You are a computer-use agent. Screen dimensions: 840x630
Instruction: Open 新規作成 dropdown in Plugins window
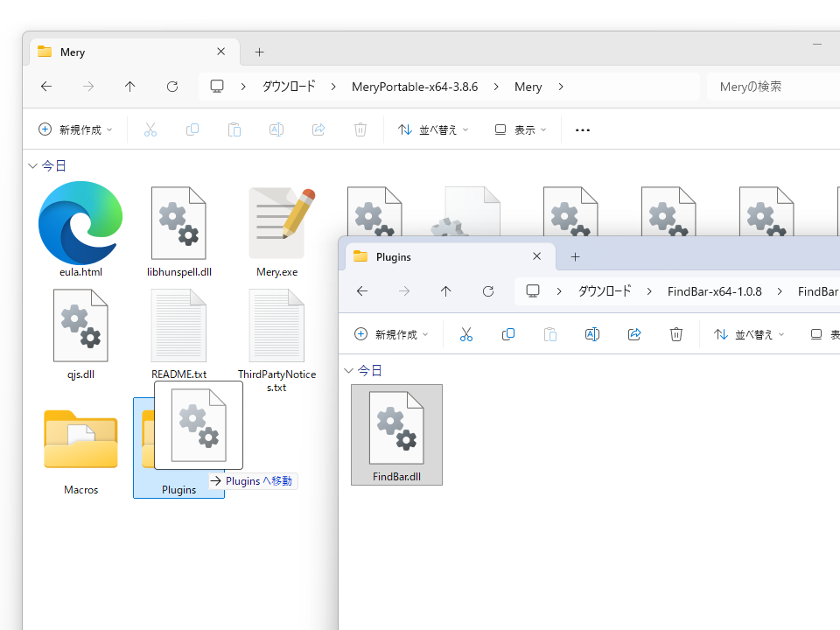[x=391, y=335]
